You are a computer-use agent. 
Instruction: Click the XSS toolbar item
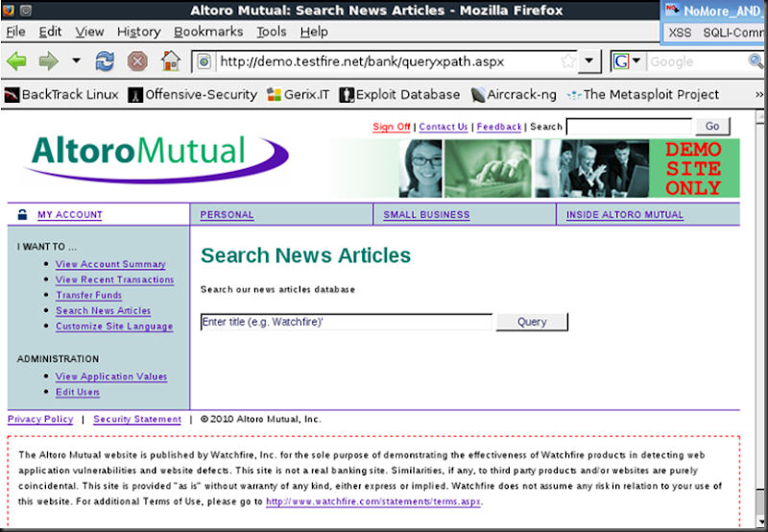(x=680, y=33)
